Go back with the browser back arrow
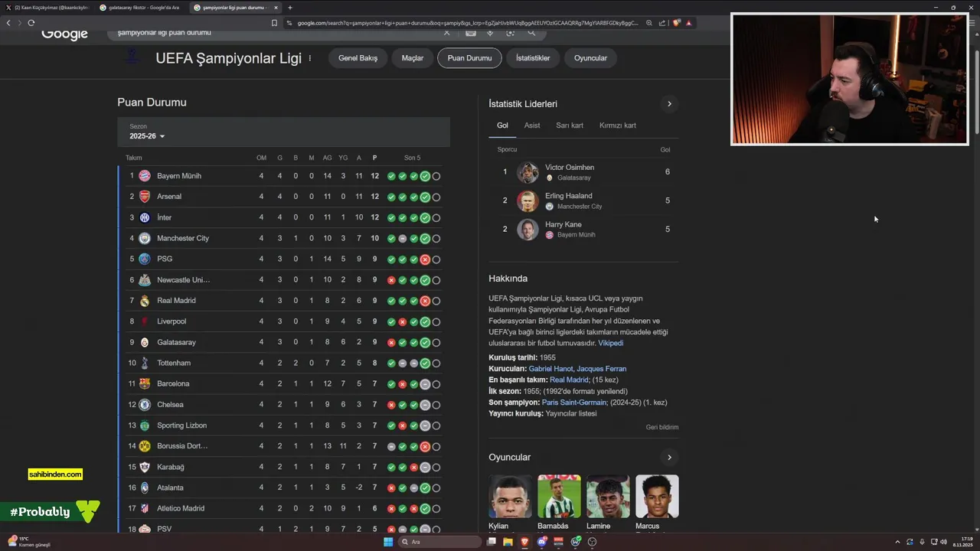This screenshot has width=980, height=551. (8, 23)
